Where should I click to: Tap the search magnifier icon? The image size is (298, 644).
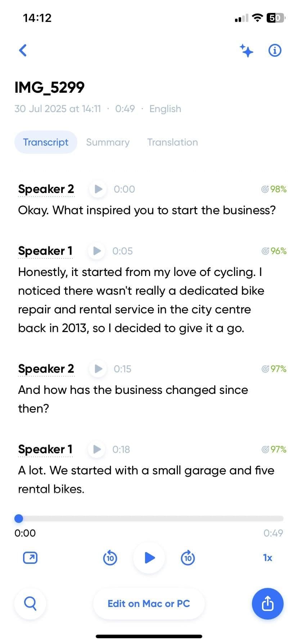click(30, 603)
